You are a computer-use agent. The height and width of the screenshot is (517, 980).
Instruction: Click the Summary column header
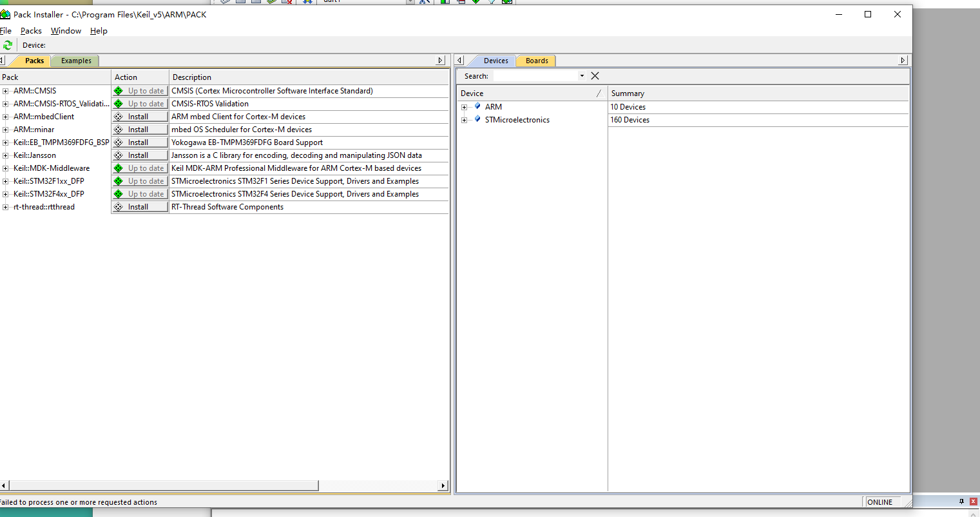[x=758, y=93]
